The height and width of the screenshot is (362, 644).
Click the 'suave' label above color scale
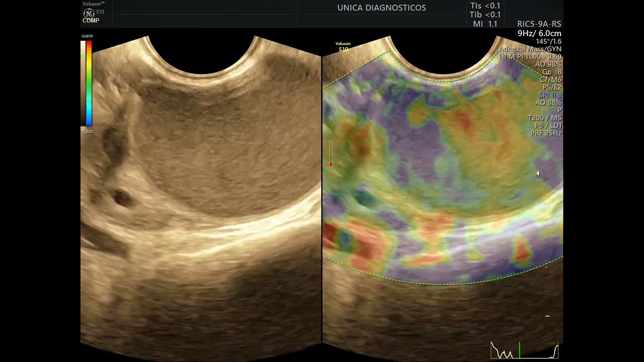87,36
